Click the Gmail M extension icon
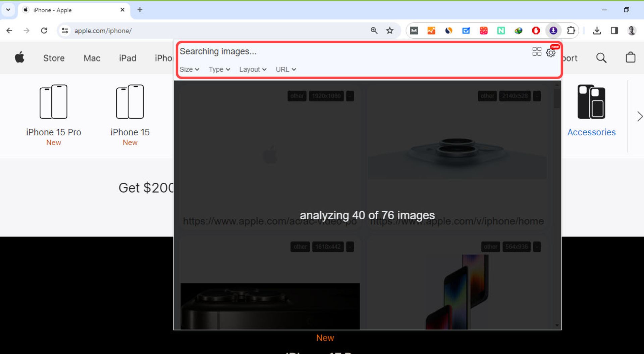Image resolution: width=644 pixels, height=354 pixels. tap(414, 31)
